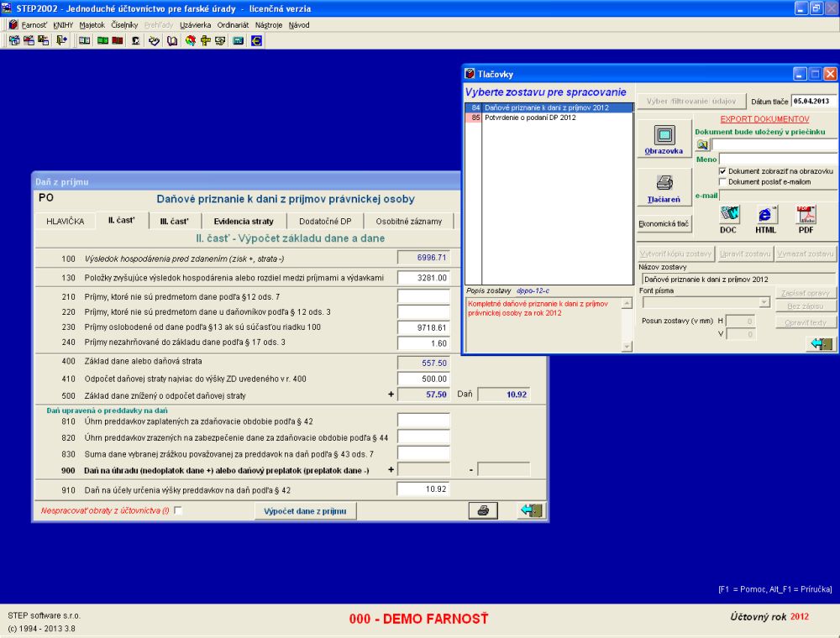Viewport: 840px width, 638px height.
Task: Click the purple open book toolbar icon
Action: [172, 40]
